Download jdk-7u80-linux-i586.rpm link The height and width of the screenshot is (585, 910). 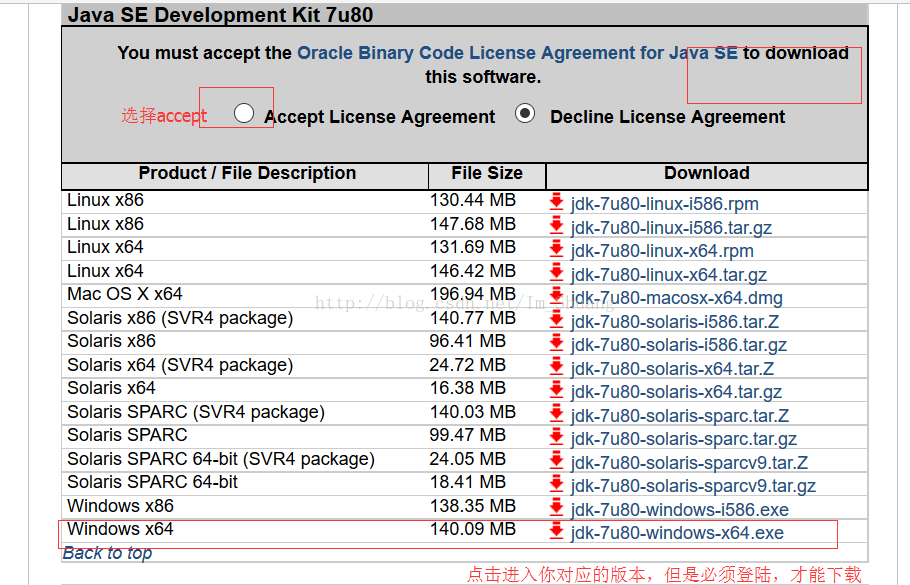point(665,204)
